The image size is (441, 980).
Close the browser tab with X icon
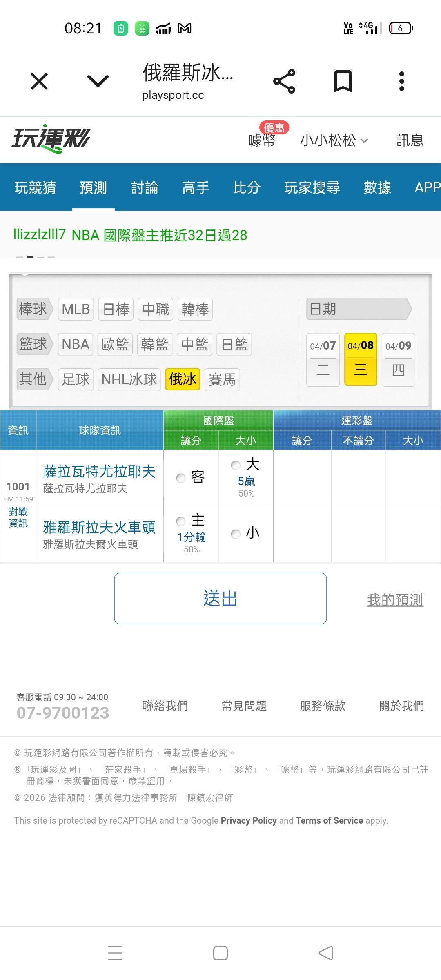[39, 81]
